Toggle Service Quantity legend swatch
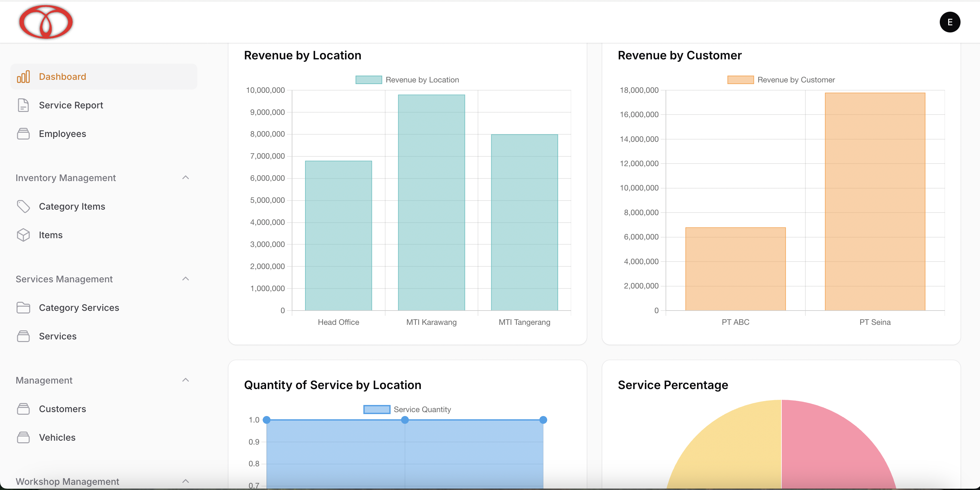980x490 pixels. pos(377,409)
